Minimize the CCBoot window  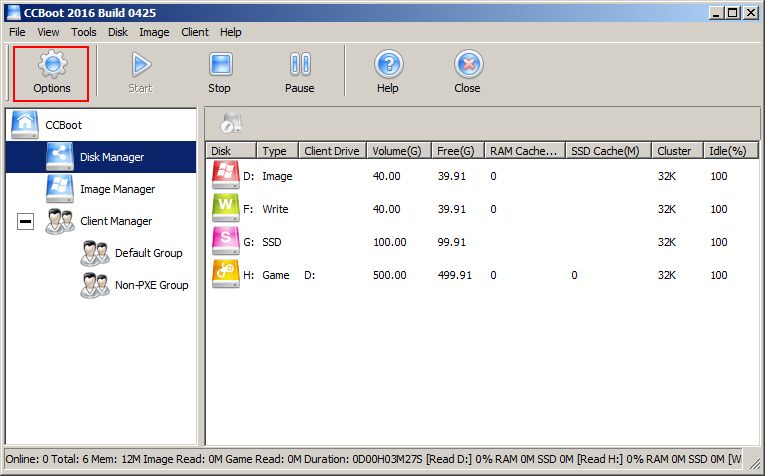716,13
